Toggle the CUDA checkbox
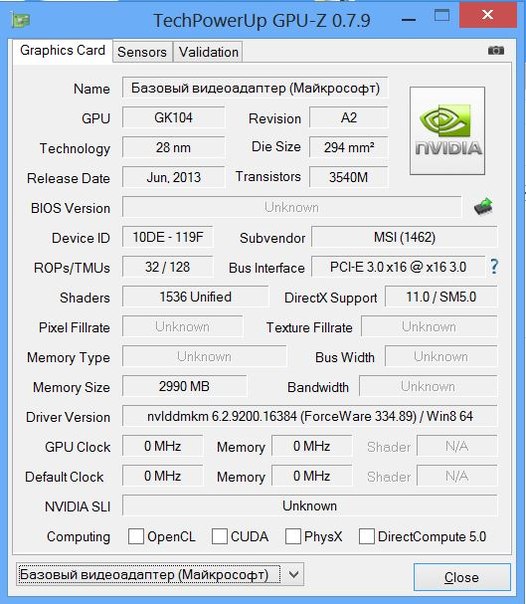526x604 pixels. coord(219,536)
